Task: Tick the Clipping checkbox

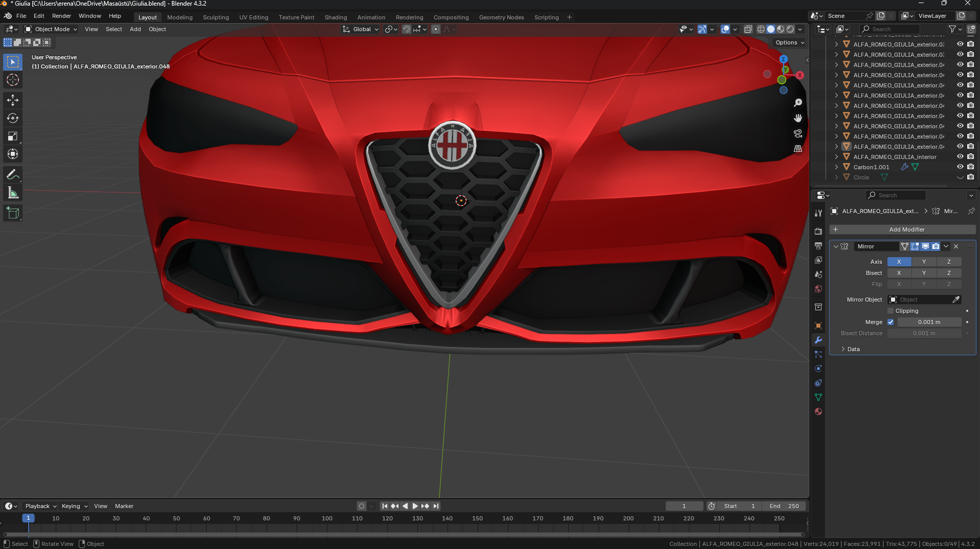Action: tap(890, 311)
